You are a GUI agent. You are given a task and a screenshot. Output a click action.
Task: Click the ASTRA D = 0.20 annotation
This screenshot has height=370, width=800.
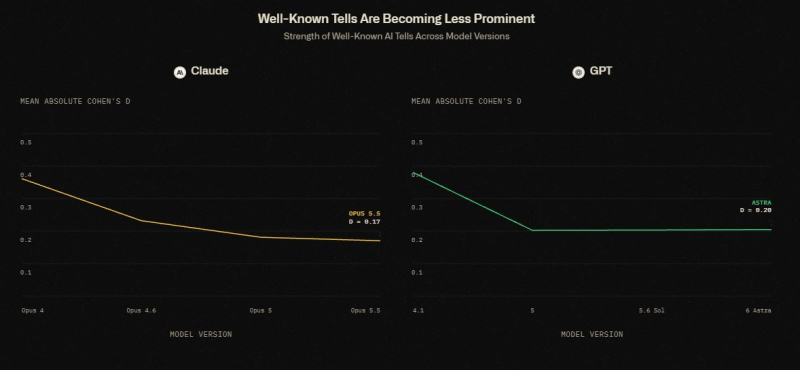pos(756,207)
